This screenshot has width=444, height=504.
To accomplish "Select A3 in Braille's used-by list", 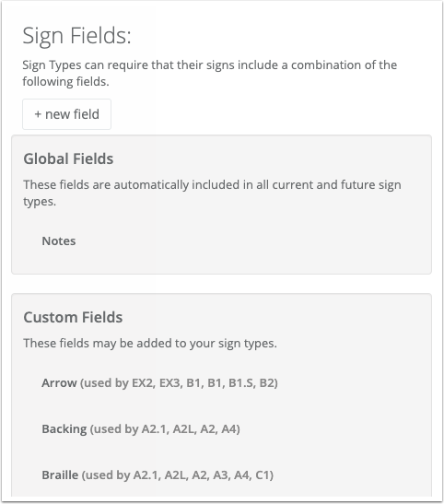I will [220, 475].
